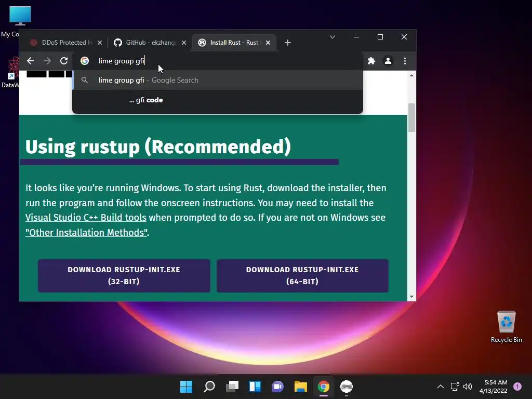Image resolution: width=532 pixels, height=399 pixels.
Task: Show hidden system tray icons
Action: click(x=441, y=387)
